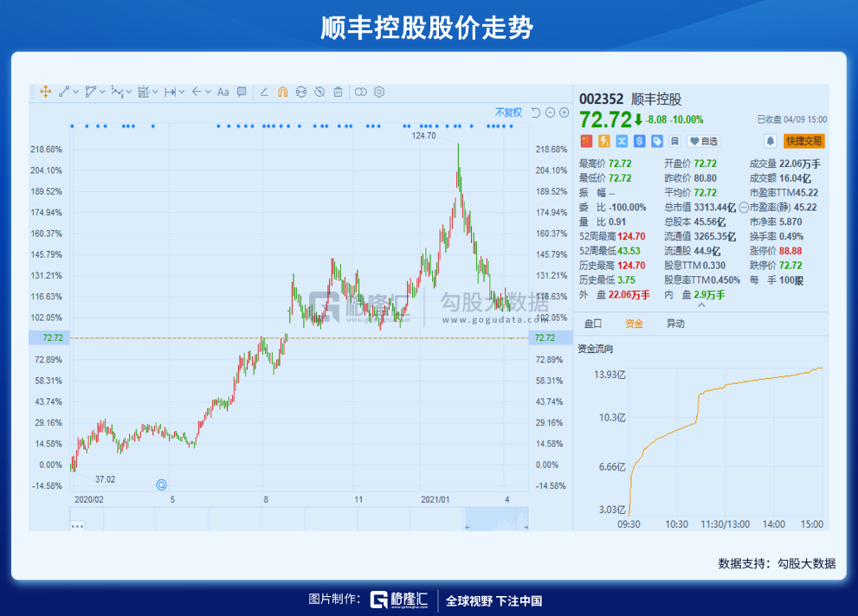858x616 pixels.
Task: Click the 124.70 high price annotation
Action: click(423, 136)
